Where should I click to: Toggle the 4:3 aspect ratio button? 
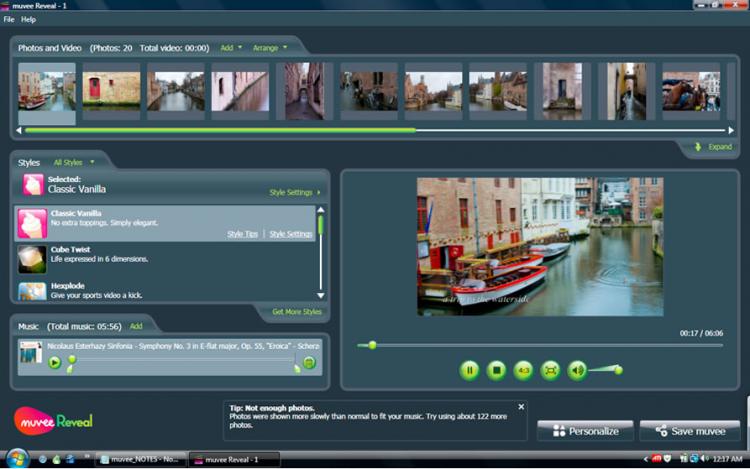523,371
